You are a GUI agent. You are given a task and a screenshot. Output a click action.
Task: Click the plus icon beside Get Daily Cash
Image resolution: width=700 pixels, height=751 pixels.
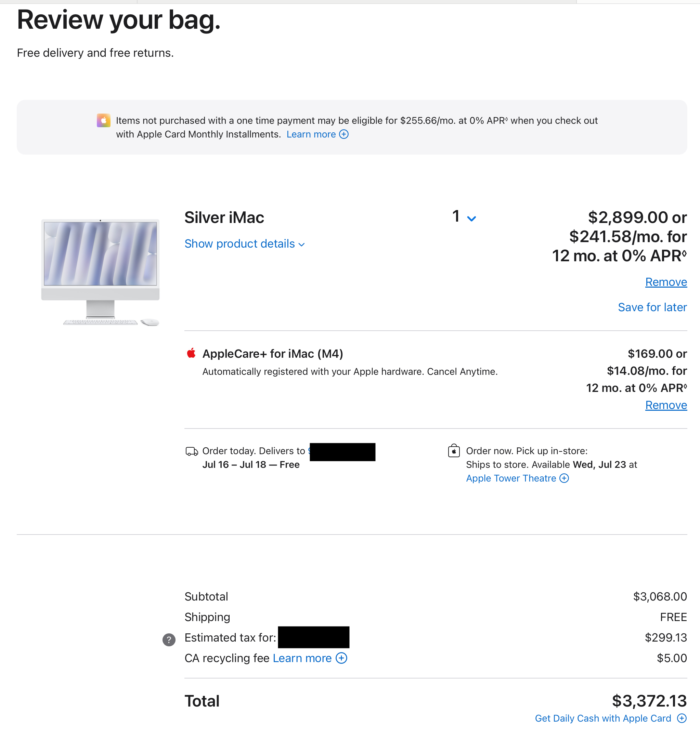pyautogui.click(x=682, y=718)
